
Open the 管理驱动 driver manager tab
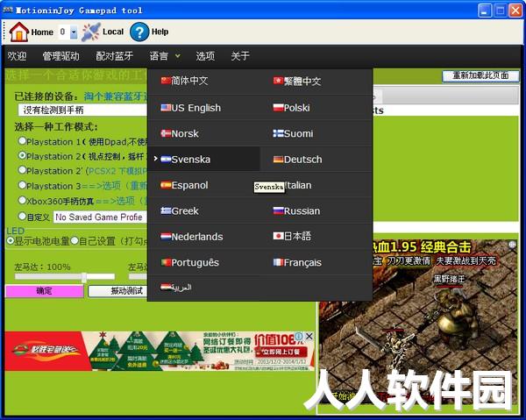coord(60,56)
